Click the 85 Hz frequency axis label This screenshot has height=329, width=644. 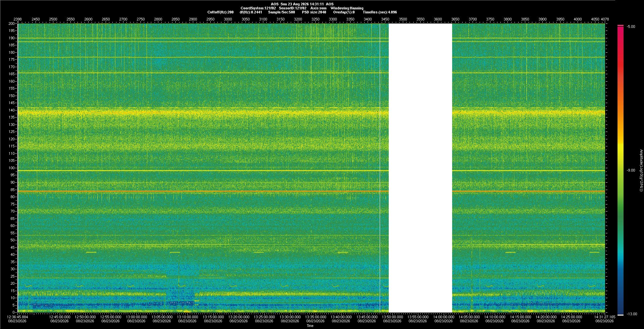tap(13, 190)
